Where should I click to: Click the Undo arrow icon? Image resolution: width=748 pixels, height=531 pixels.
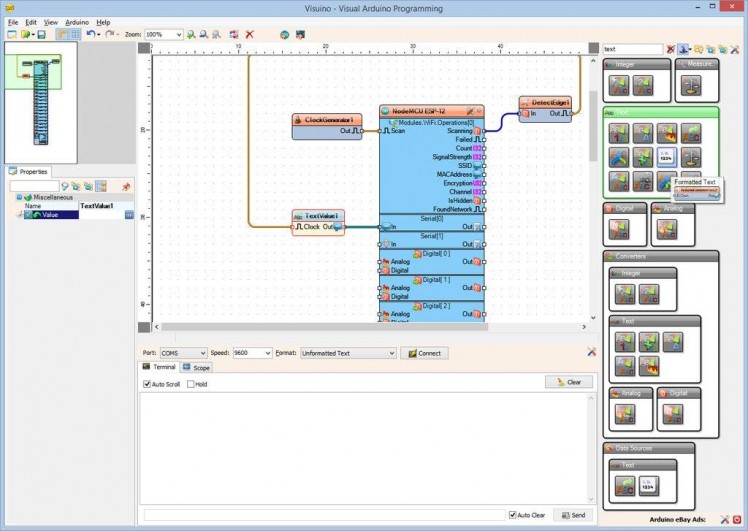pyautogui.click(x=91, y=34)
